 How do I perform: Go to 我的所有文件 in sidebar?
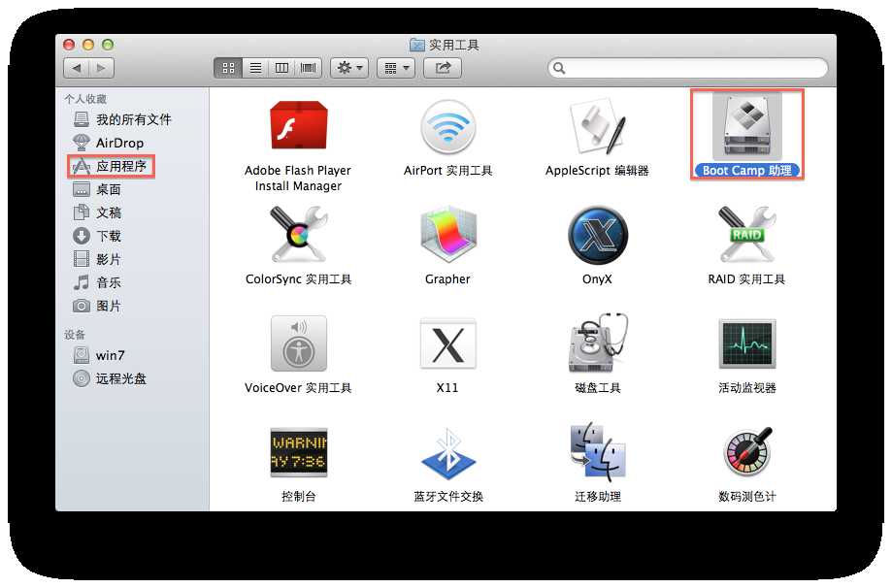(122, 119)
